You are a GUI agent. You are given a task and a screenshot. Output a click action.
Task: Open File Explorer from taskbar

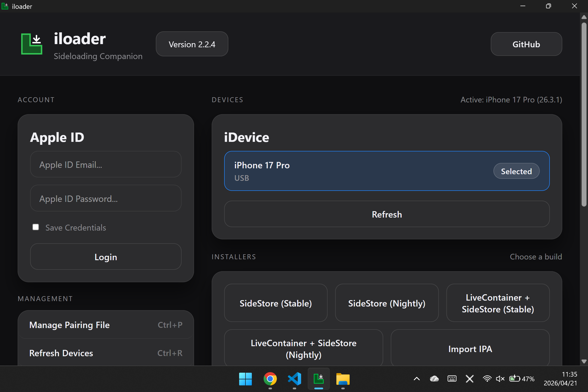343,379
